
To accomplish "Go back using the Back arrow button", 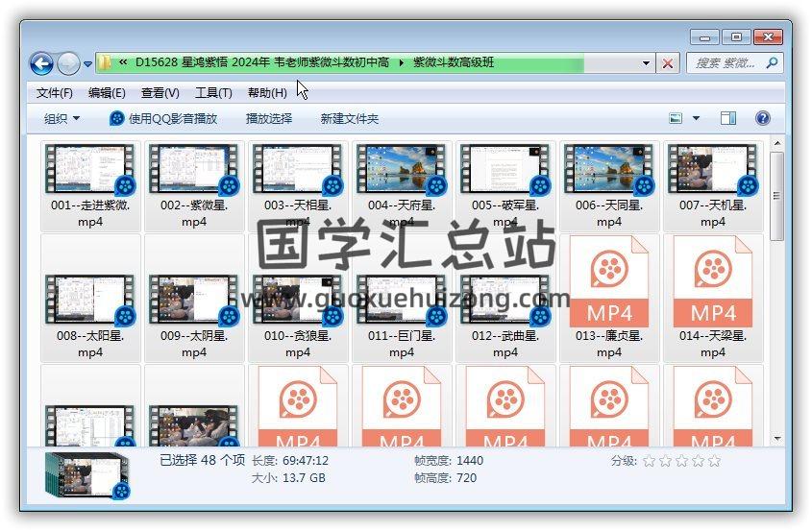I will tap(41, 63).
